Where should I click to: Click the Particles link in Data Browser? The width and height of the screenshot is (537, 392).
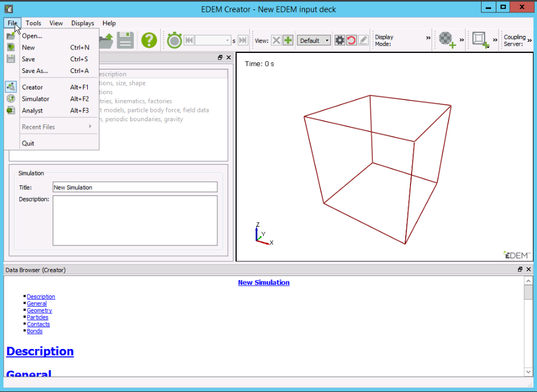click(x=37, y=317)
